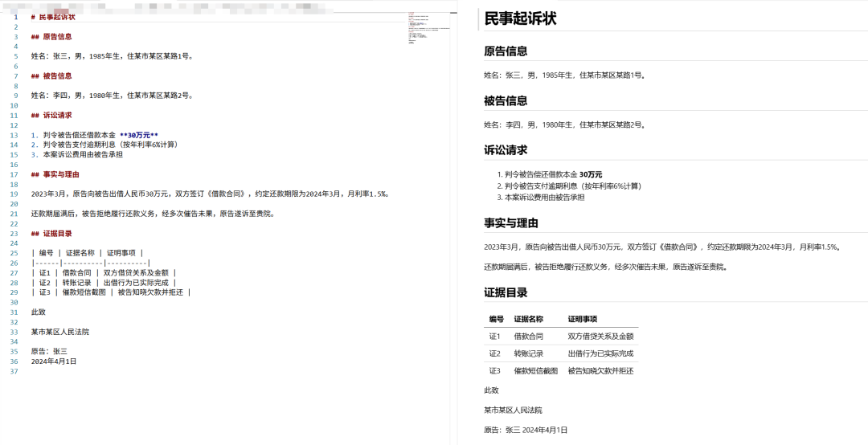Click the '| 证3 | 催款短信截图' row in the editor
868x445 pixels.
pos(111,292)
